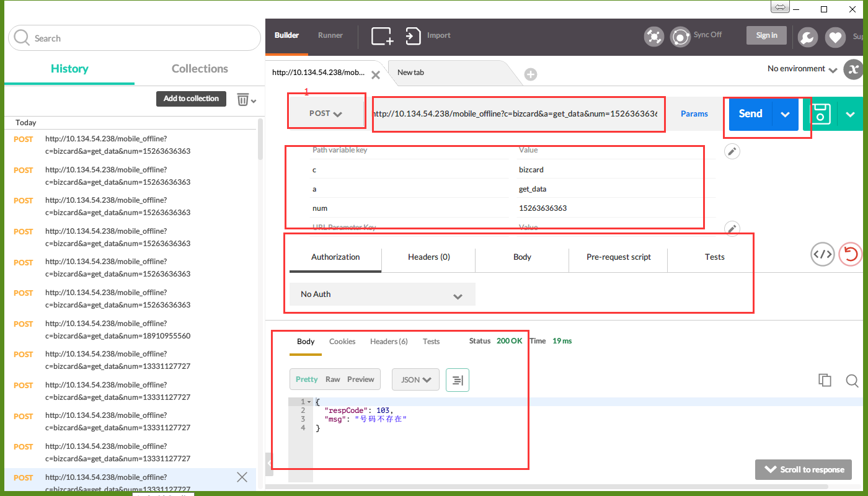Select the Pretty view mode
This screenshot has height=496, width=868.
306,379
